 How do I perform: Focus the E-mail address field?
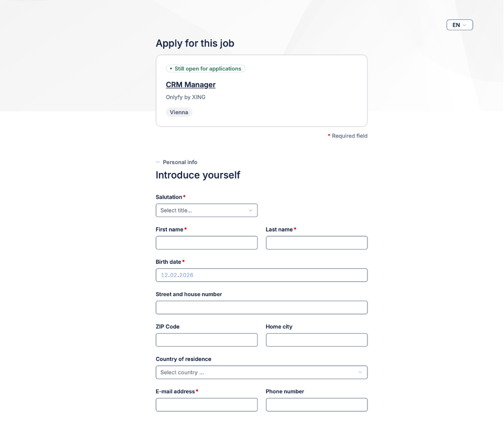point(206,405)
